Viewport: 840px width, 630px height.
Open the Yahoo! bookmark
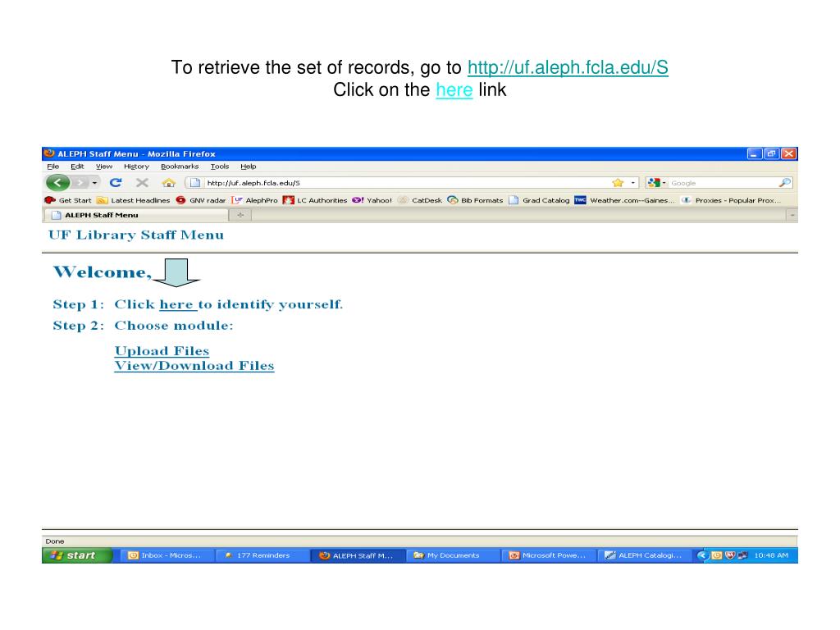click(x=372, y=200)
